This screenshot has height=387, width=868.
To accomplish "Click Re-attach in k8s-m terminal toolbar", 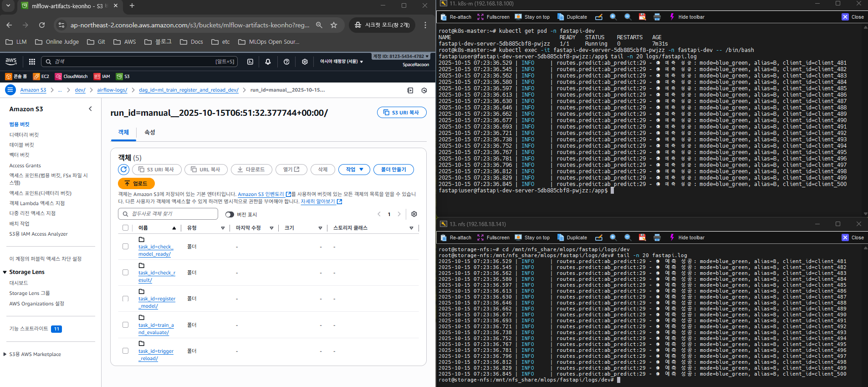I will tap(456, 17).
